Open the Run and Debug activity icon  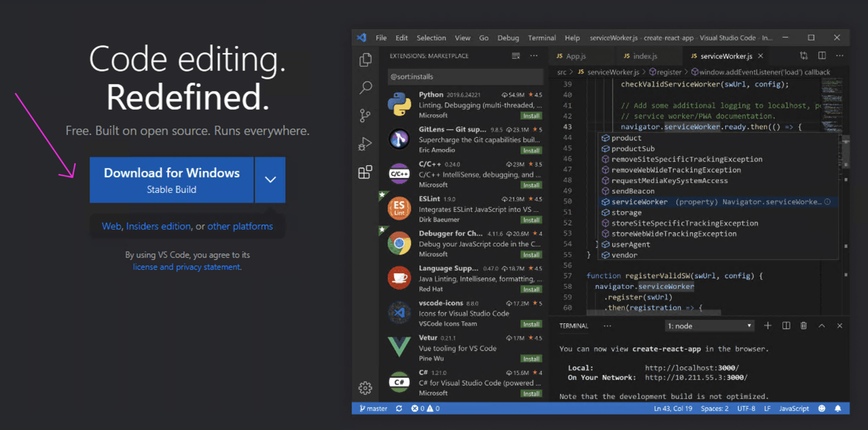click(x=365, y=144)
